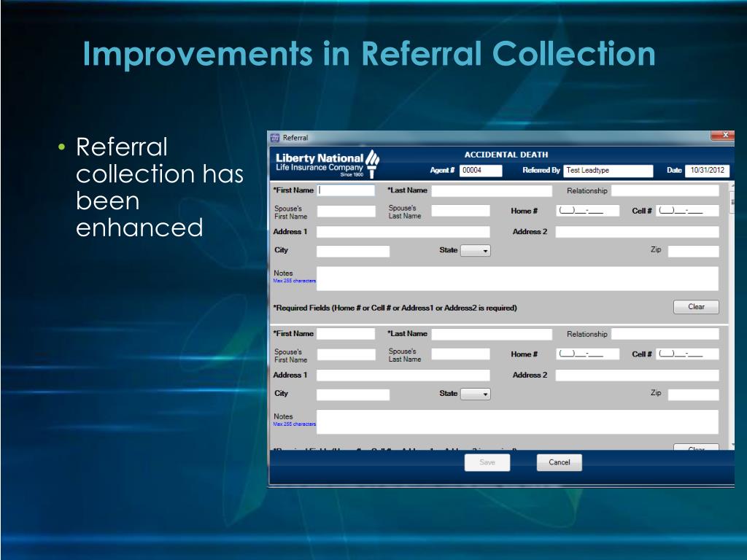Screen dimensions: 747x560
Task: Click the ACCIDENTAL DEATH header text
Action: click(506, 155)
